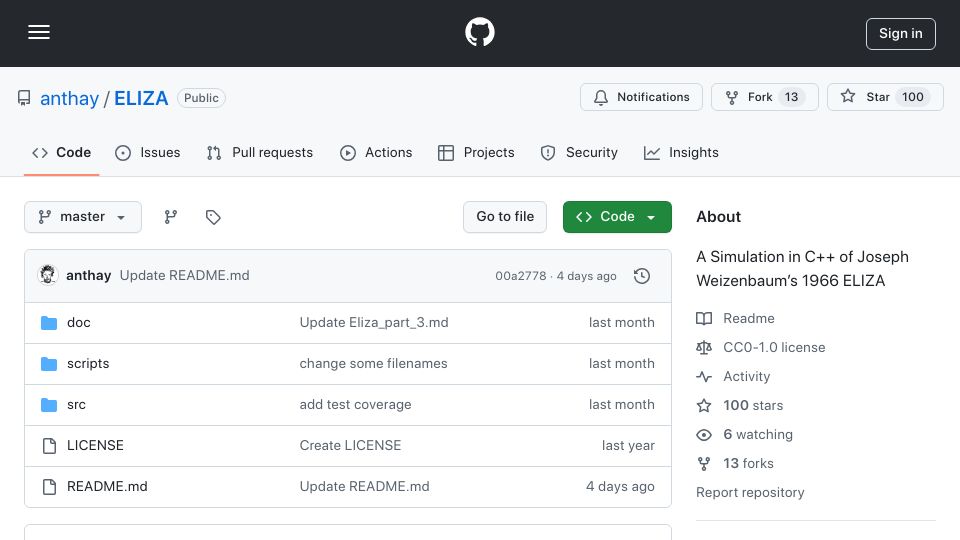
Task: Expand the master branch dropdown
Action: click(83, 217)
